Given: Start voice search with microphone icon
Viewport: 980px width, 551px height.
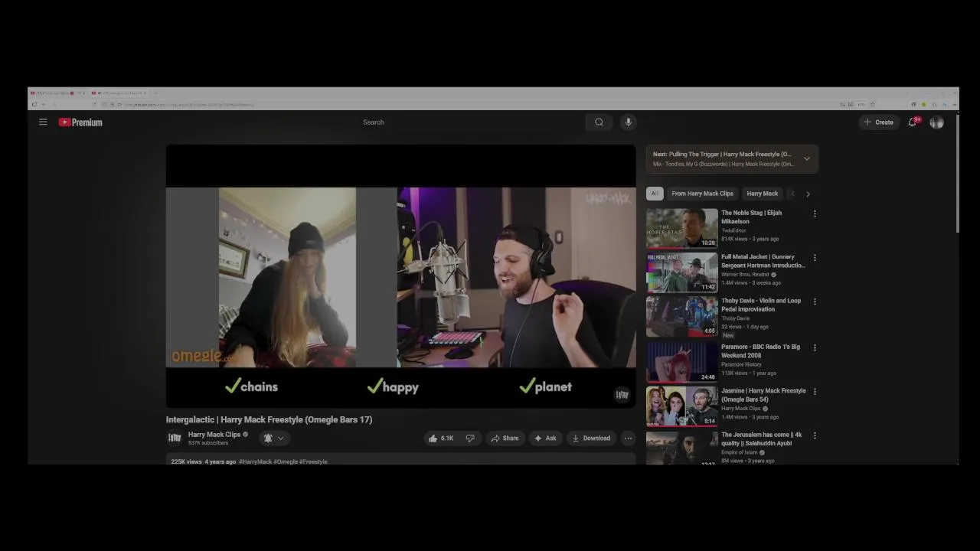Looking at the screenshot, I should [x=628, y=122].
